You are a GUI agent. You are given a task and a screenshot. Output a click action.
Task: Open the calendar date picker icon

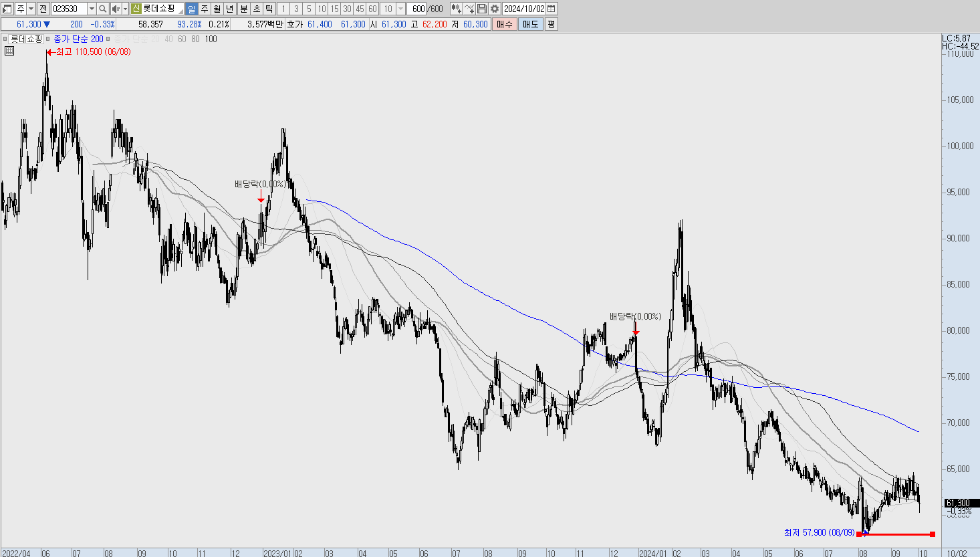click(x=552, y=9)
